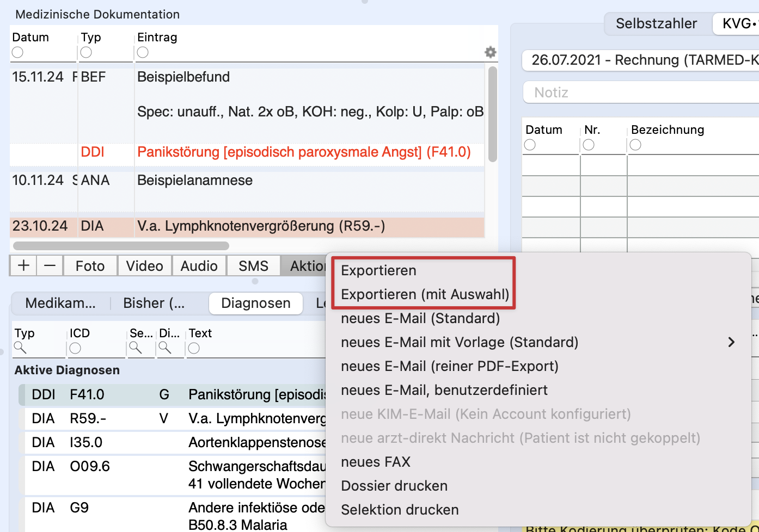
Task: Toggle the circle under Typ in documentation
Action: (86, 52)
